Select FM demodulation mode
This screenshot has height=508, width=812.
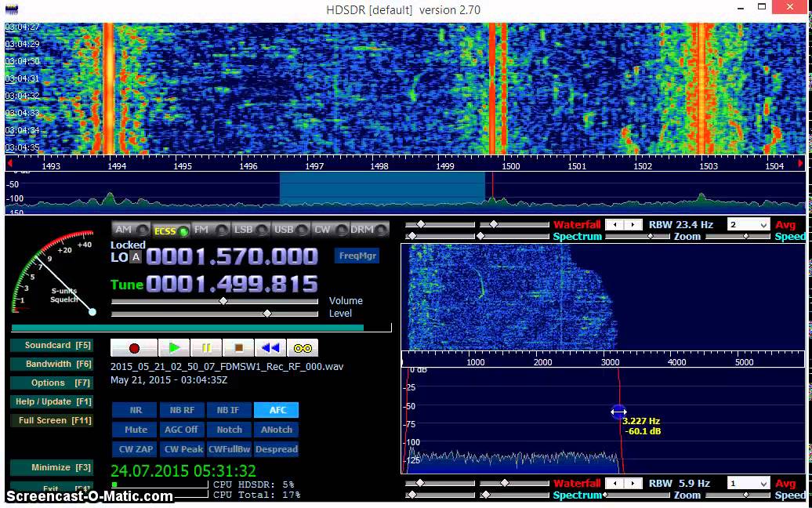pos(211,230)
